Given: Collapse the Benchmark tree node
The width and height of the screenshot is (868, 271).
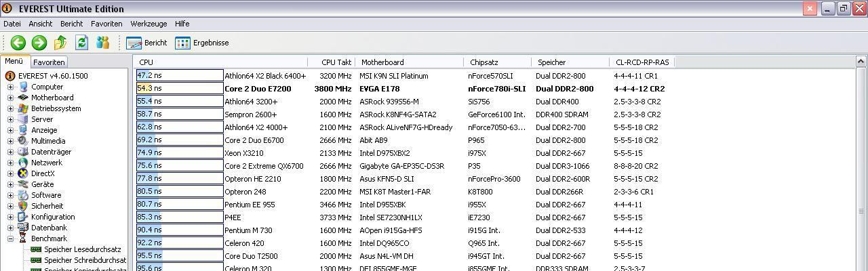Looking at the screenshot, I should coord(10,238).
